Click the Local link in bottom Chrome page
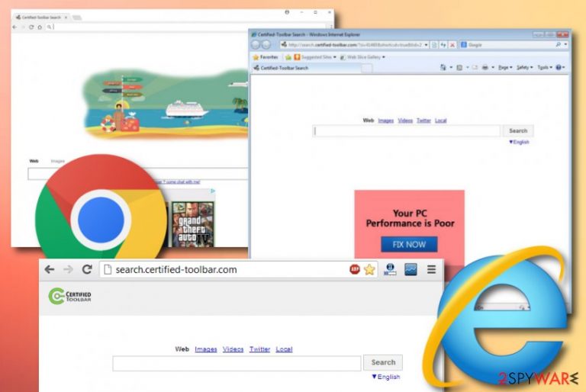586x392 pixels. click(x=284, y=349)
